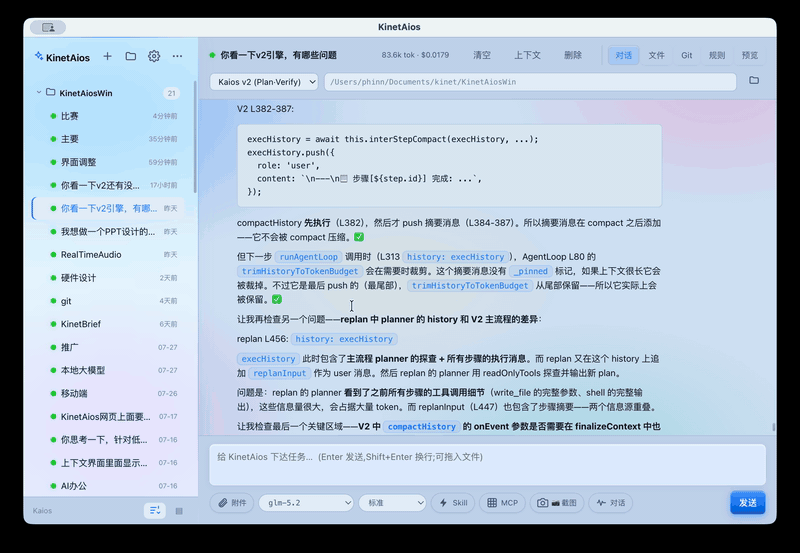Click the runAgentLoop inline code tag
Image resolution: width=800 pixels, height=553 pixels.
coord(308,257)
